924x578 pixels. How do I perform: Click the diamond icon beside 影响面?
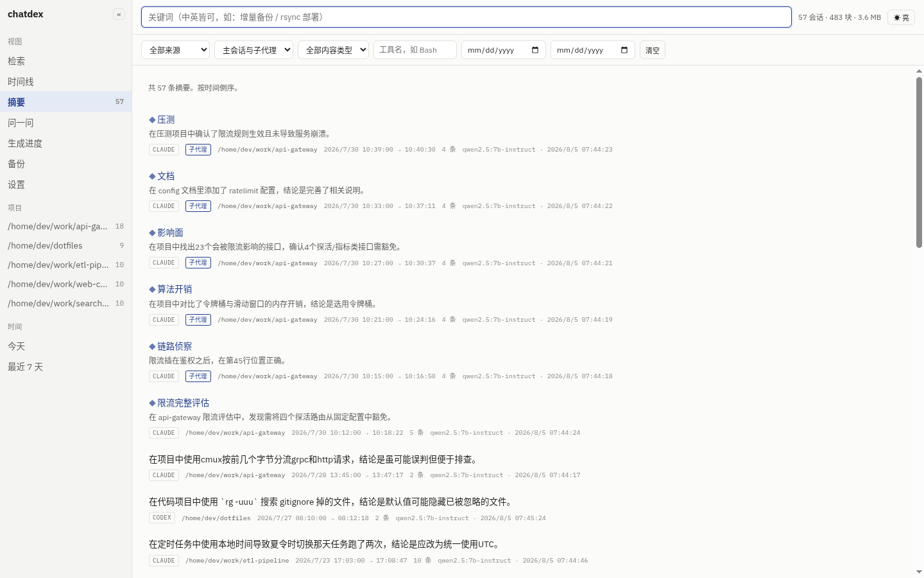tap(152, 233)
